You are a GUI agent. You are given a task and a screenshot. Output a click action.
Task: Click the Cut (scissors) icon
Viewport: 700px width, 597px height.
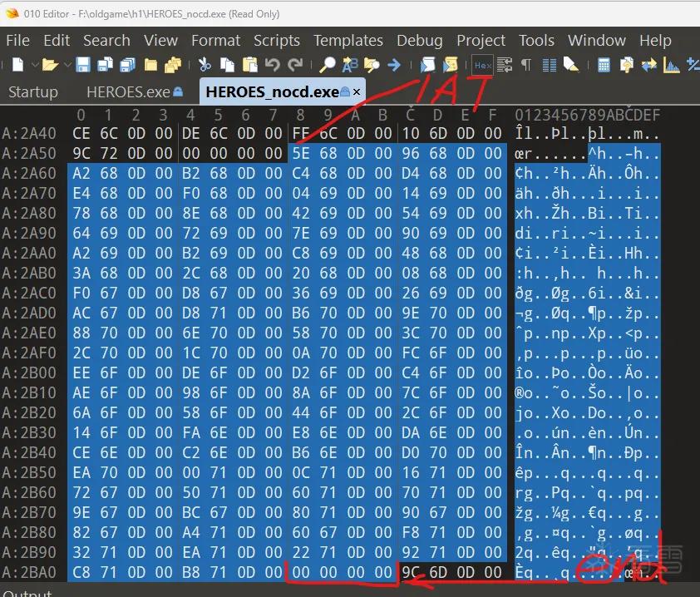pyautogui.click(x=205, y=65)
